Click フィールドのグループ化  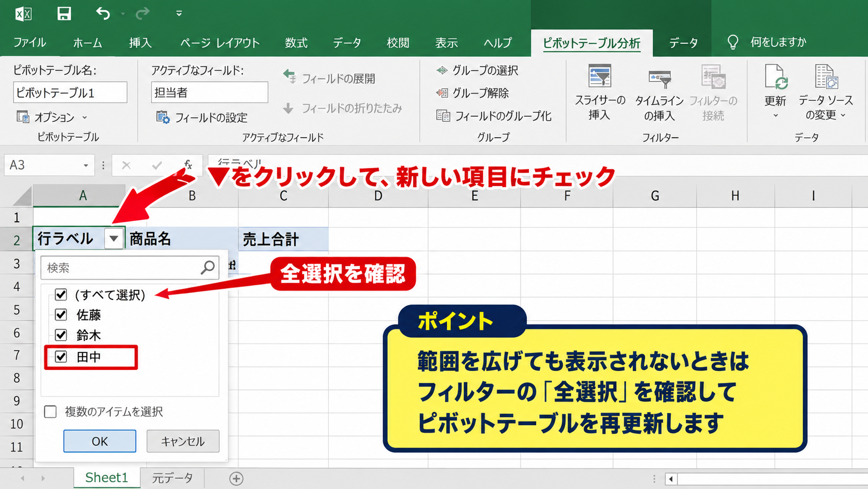coord(494,116)
